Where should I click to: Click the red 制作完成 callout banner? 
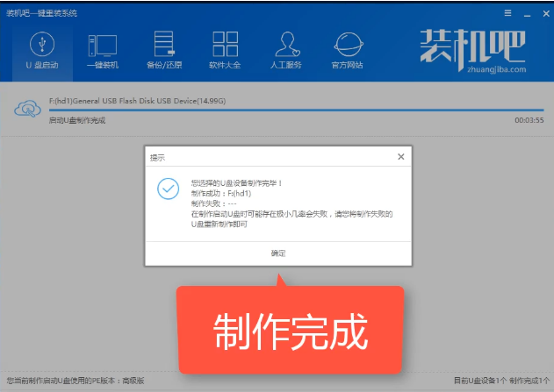click(291, 331)
